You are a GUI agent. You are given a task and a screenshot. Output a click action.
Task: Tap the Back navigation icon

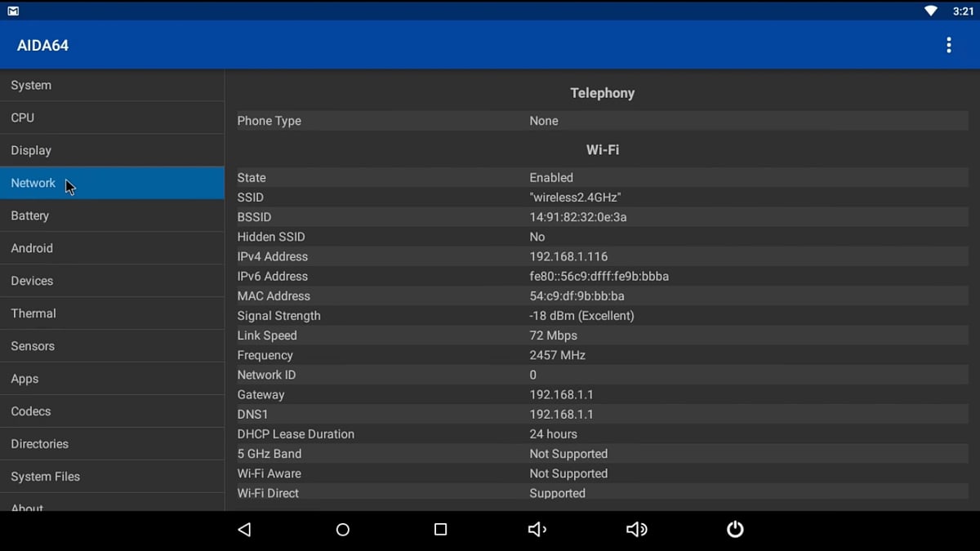(244, 529)
